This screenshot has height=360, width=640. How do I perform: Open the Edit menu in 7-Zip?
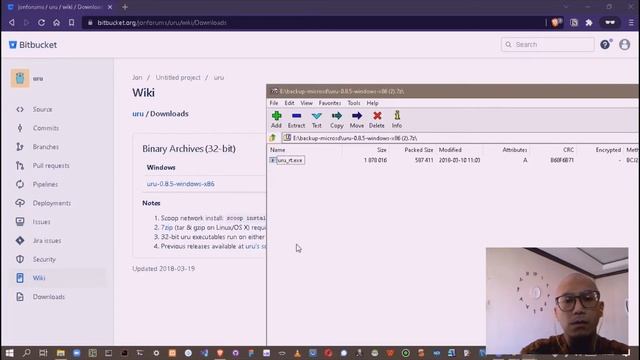tap(289, 103)
